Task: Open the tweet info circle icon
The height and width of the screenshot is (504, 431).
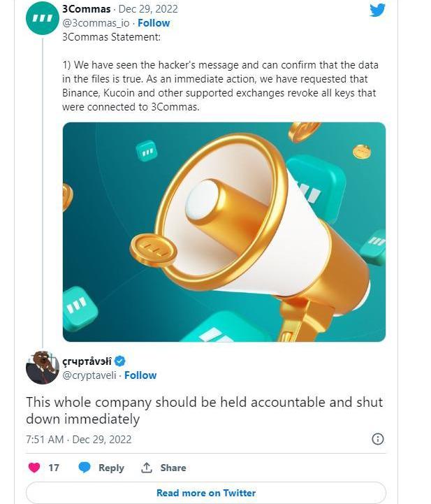Action: click(377, 439)
